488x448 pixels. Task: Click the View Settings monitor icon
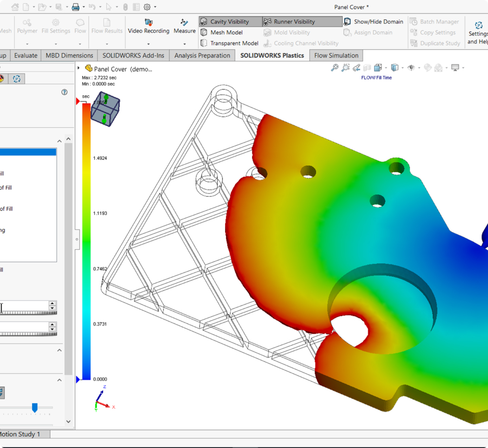455,68
